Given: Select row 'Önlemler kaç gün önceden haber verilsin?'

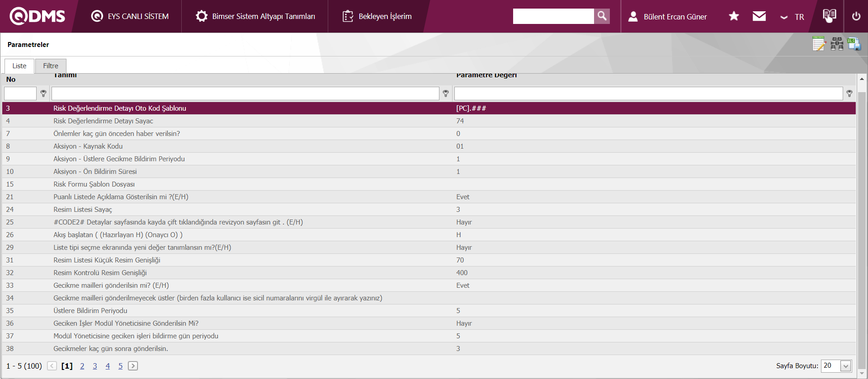Looking at the screenshot, I should pyautogui.click(x=429, y=134).
